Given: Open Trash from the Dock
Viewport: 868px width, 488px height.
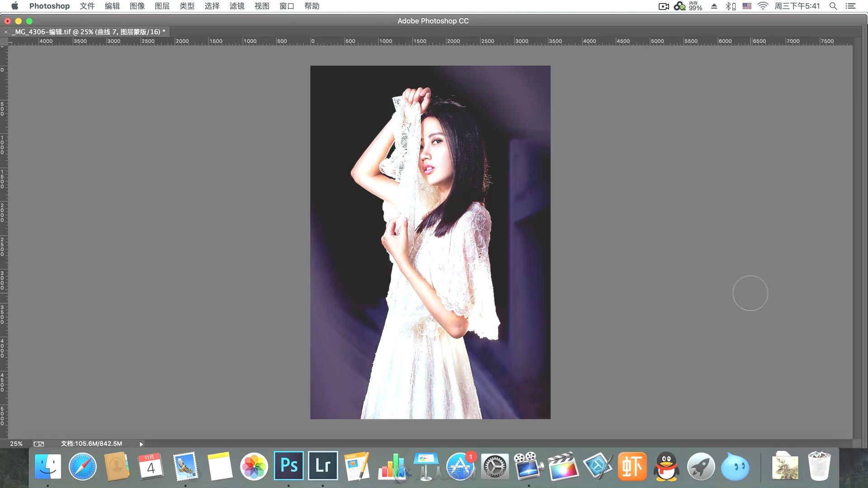Looking at the screenshot, I should (x=819, y=466).
